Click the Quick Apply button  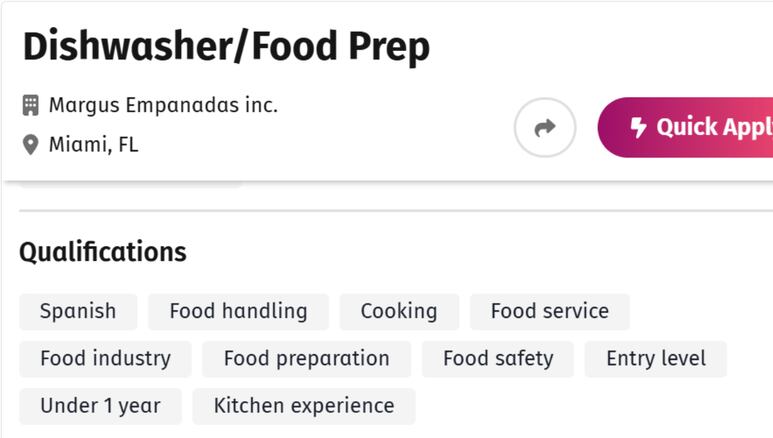tap(685, 127)
